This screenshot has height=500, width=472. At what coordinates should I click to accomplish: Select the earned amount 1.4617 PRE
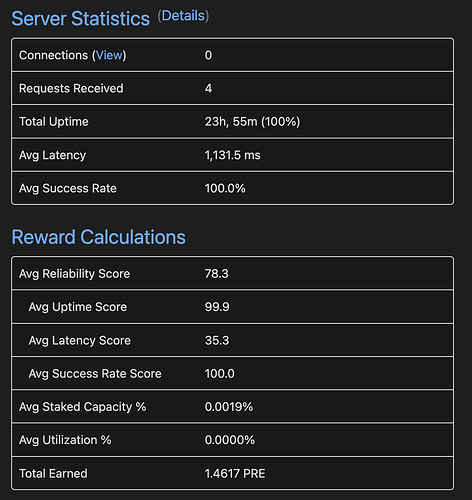pyautogui.click(x=235, y=474)
